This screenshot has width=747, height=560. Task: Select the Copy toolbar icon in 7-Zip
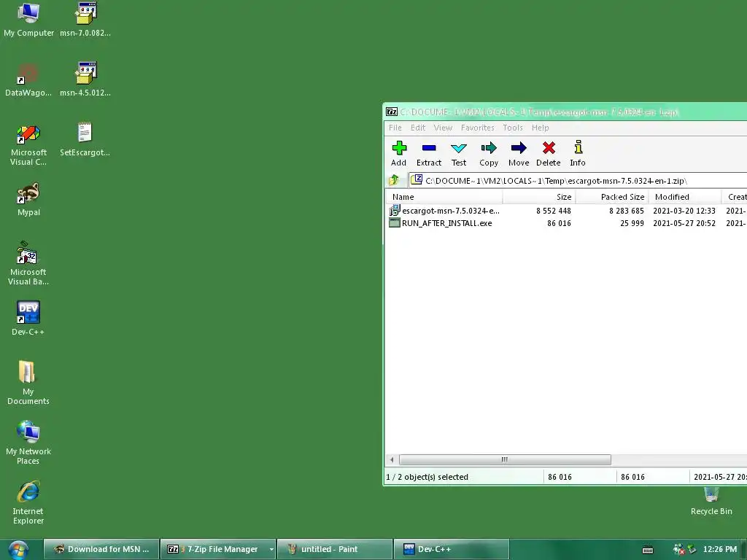tap(489, 153)
